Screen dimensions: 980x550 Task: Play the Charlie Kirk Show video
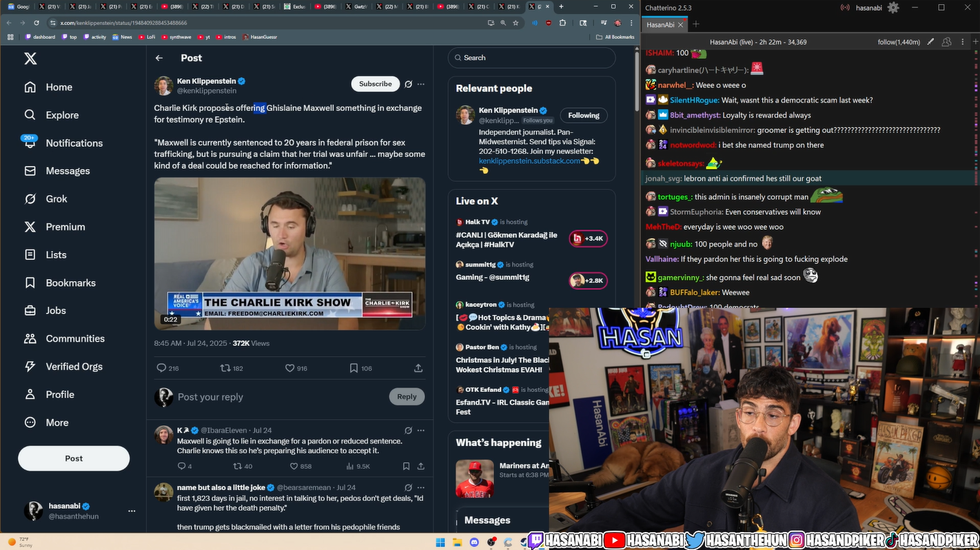289,254
